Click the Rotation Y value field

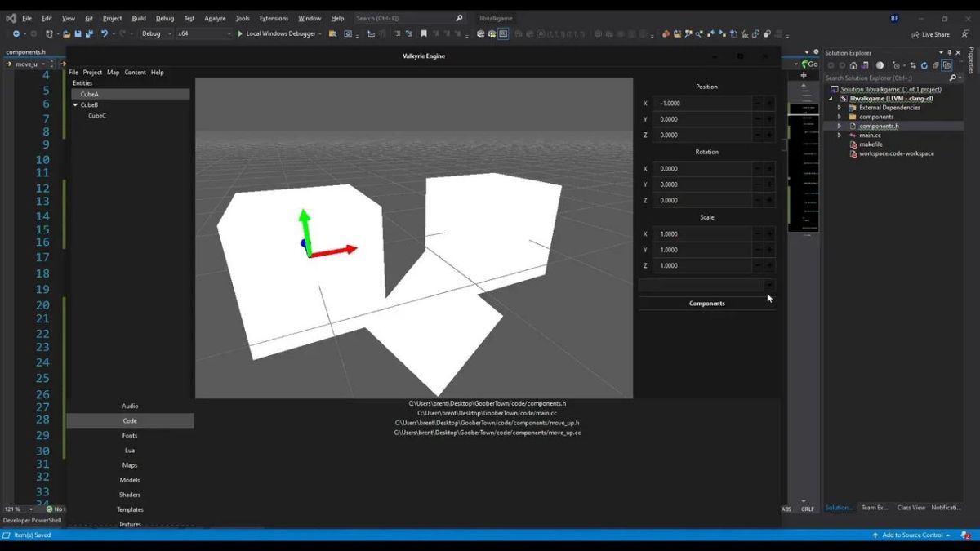click(702, 184)
